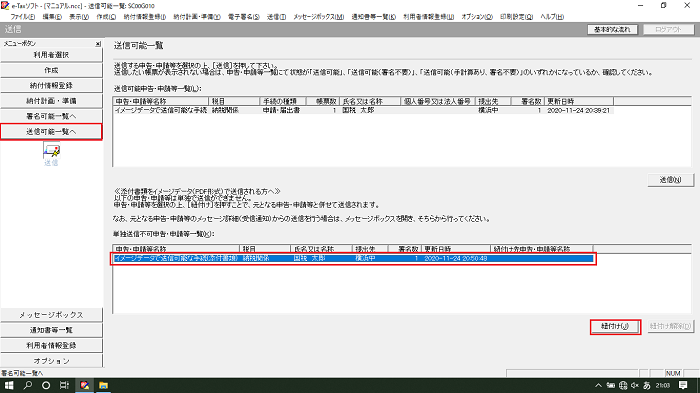Select the first row in 送信可能申告・申請等一覧

click(x=363, y=110)
